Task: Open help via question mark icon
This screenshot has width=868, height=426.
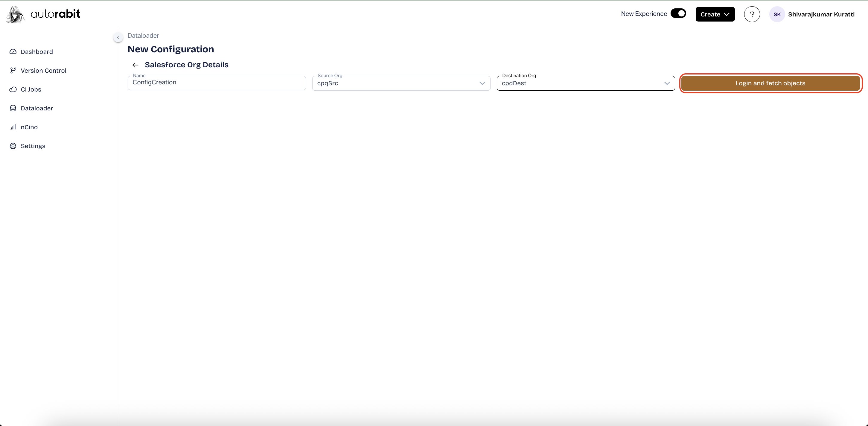Action: [x=752, y=14]
